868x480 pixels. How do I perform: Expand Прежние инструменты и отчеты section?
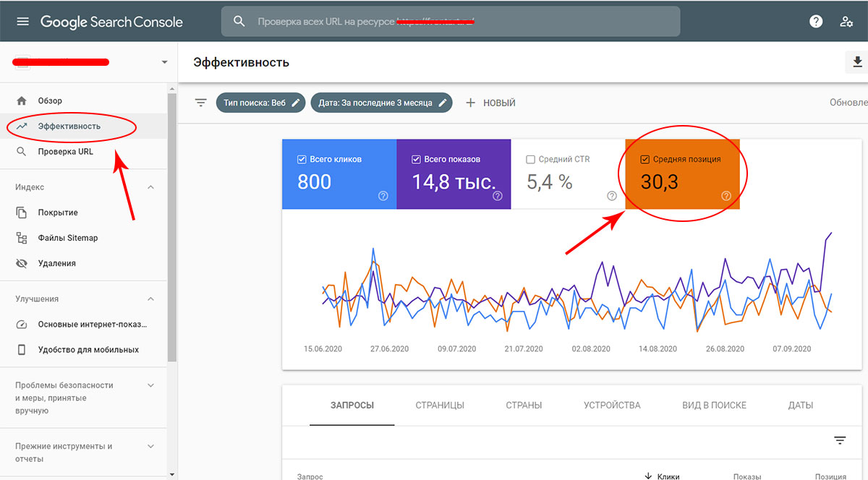pyautogui.click(x=151, y=447)
